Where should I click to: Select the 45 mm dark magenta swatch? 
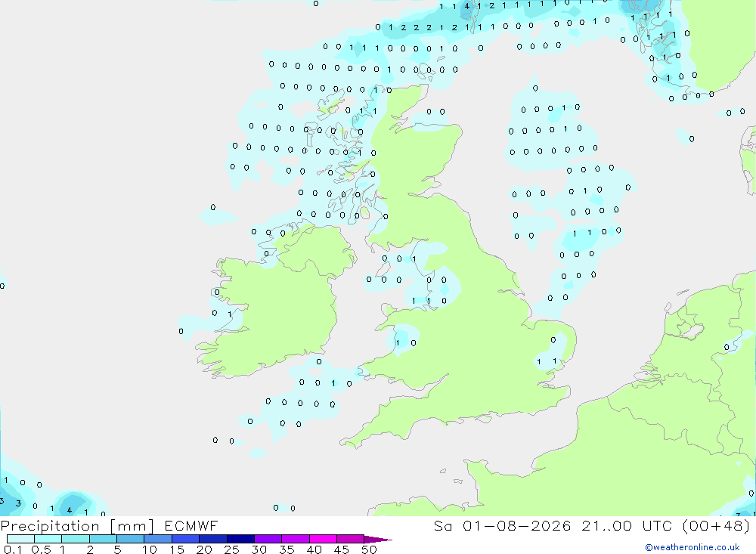point(351,539)
